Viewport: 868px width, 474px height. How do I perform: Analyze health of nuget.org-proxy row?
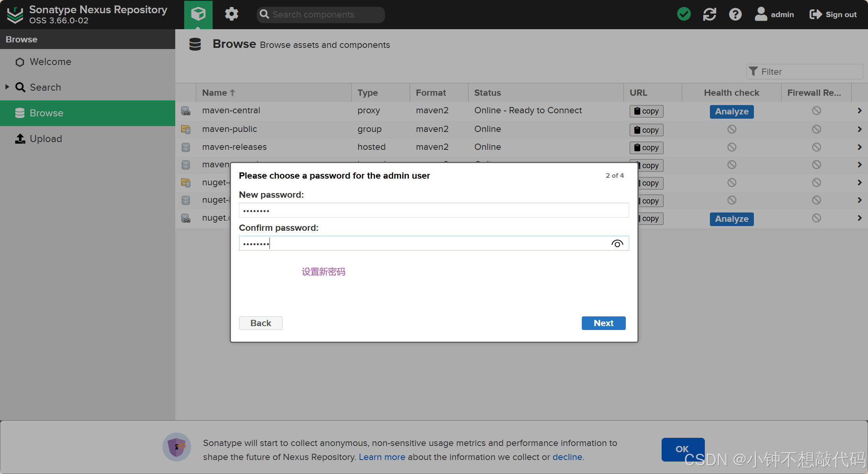point(731,219)
